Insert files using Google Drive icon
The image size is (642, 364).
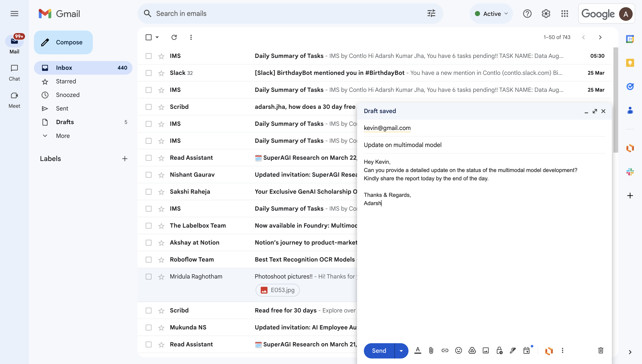pos(472,350)
